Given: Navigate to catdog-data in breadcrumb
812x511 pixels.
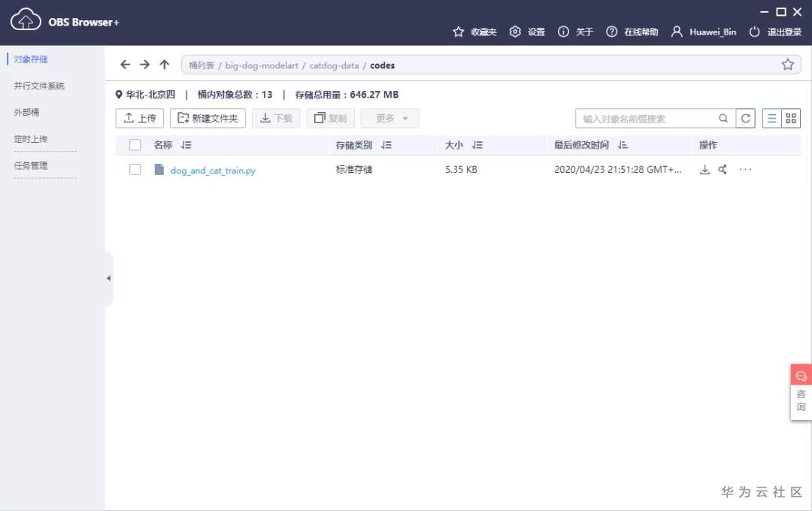Looking at the screenshot, I should click(334, 65).
